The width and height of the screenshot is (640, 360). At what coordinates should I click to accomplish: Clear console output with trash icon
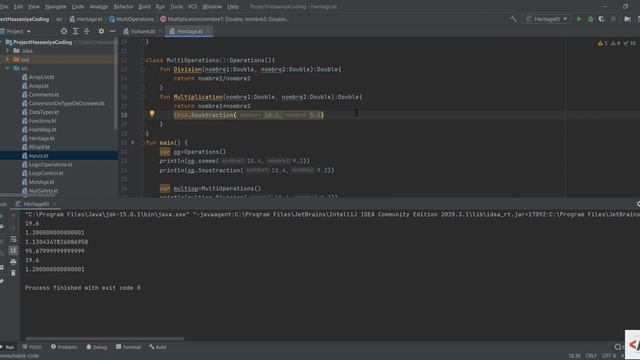pyautogui.click(x=13, y=273)
